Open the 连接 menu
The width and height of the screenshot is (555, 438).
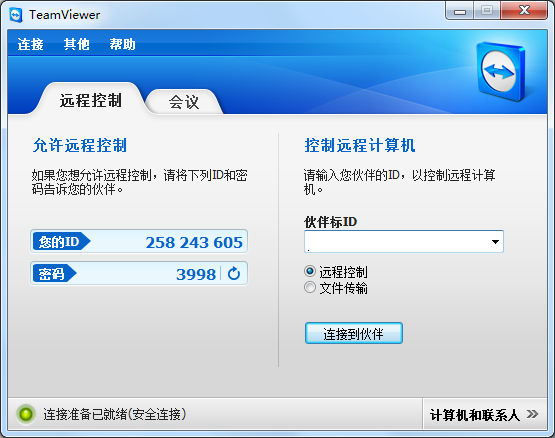click(30, 44)
